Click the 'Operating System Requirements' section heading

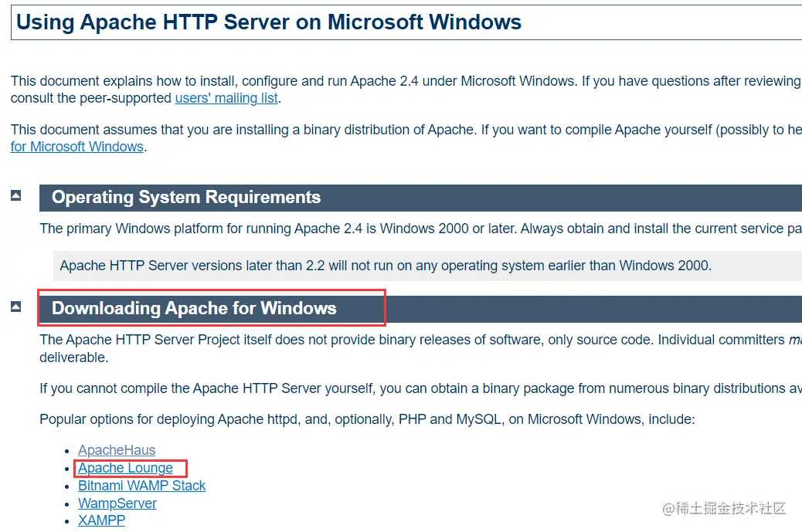point(186,197)
